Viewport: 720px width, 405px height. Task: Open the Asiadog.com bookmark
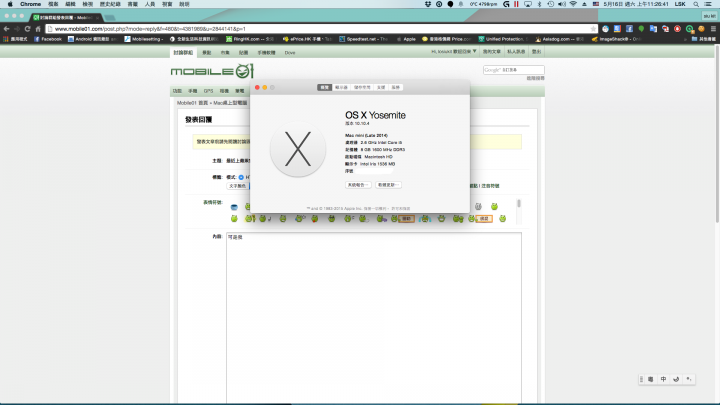pyautogui.click(x=559, y=39)
